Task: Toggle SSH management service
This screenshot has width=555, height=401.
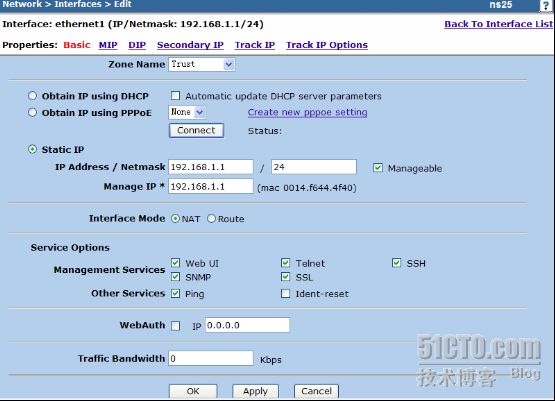Action: [x=396, y=263]
